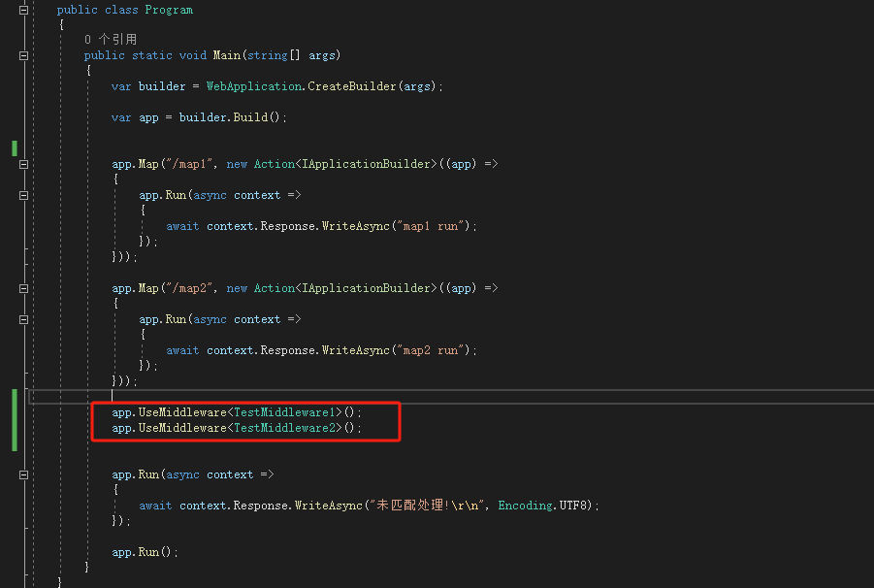Screen dimensions: 874x588
Task: Collapse the final app.Run context block
Action: 21,474
